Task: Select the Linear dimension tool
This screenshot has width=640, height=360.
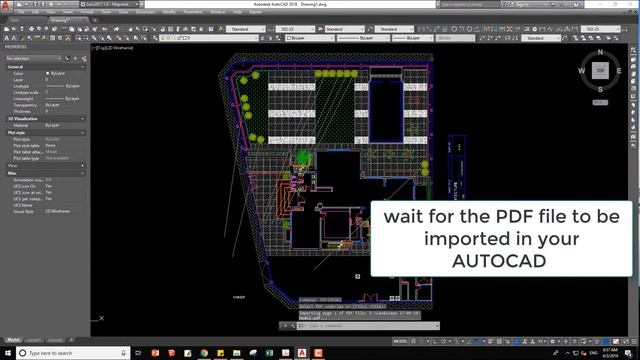Action: pos(421,29)
